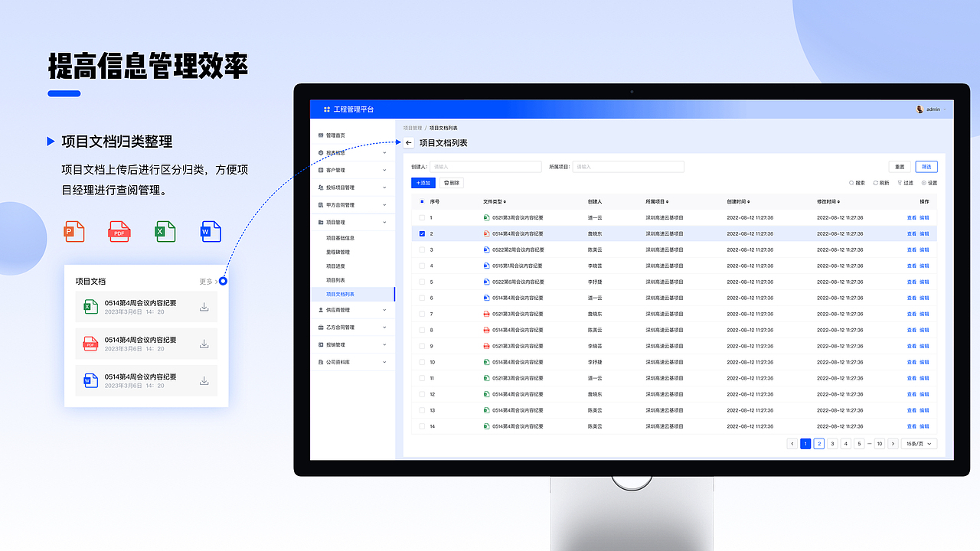Click the +添加 (add) button
The height and width of the screenshot is (551, 980).
tap(422, 182)
